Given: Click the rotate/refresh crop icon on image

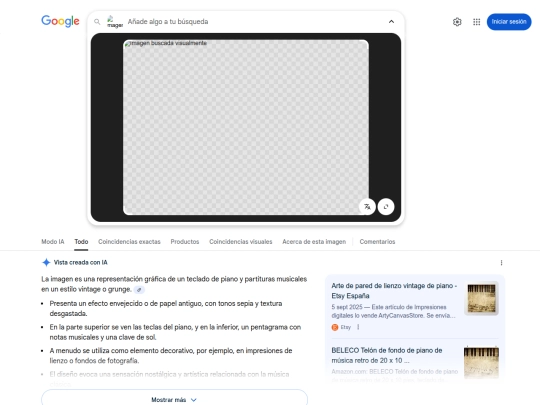Looking at the screenshot, I should coord(386,207).
